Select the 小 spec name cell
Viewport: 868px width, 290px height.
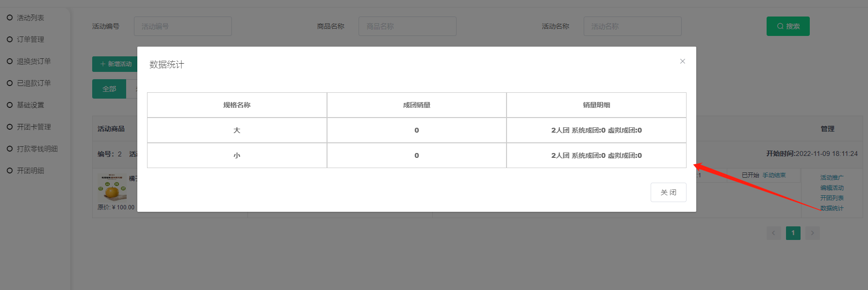[x=237, y=155]
